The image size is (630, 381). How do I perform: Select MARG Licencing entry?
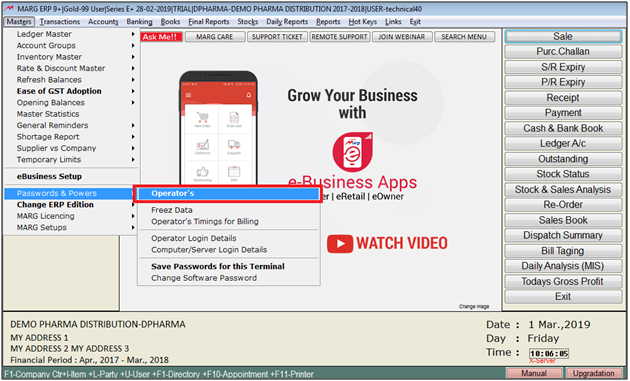coord(72,216)
